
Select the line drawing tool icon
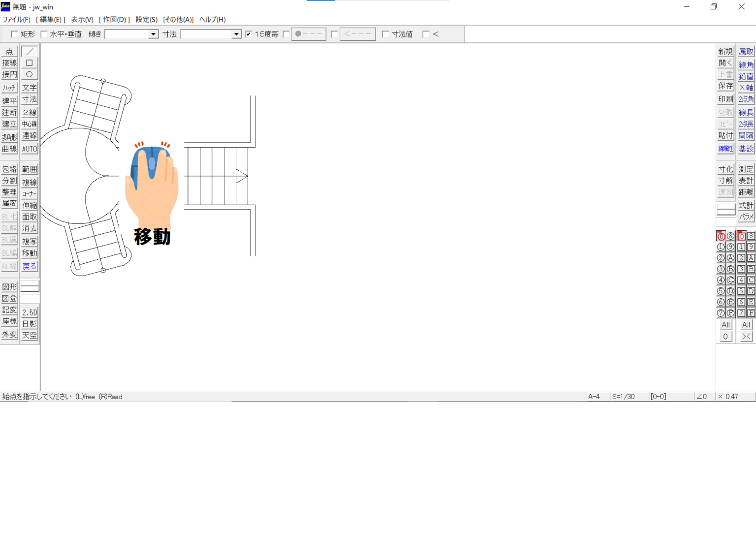pos(30,52)
